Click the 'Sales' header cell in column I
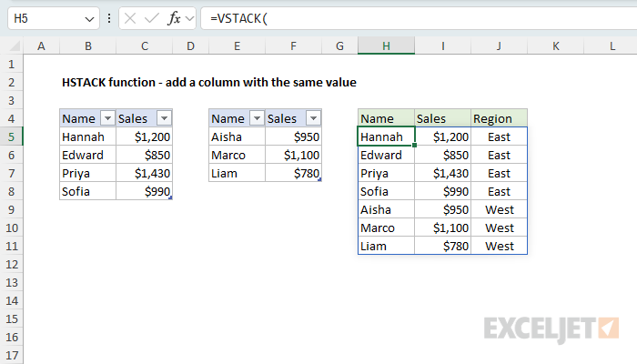The image size is (637, 364). click(x=443, y=118)
